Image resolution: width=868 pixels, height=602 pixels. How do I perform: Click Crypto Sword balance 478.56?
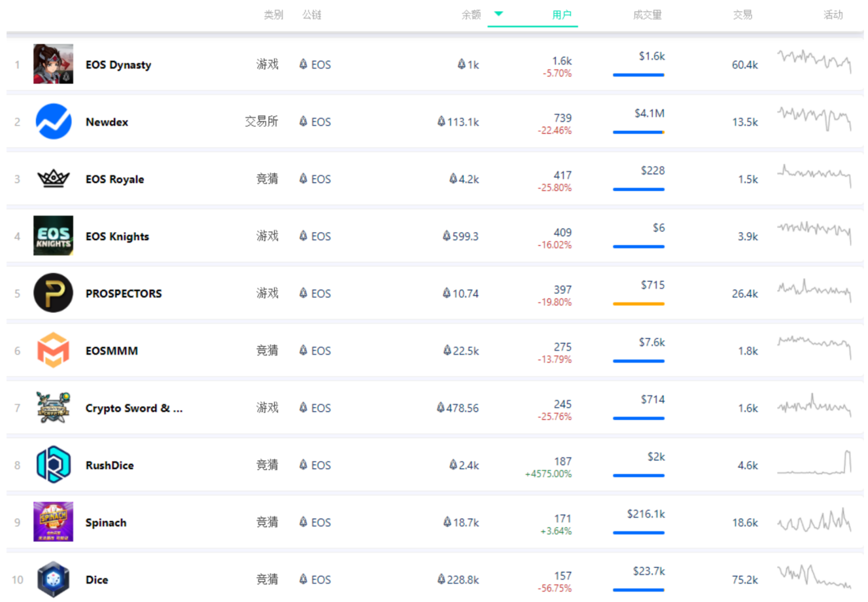coord(462,408)
